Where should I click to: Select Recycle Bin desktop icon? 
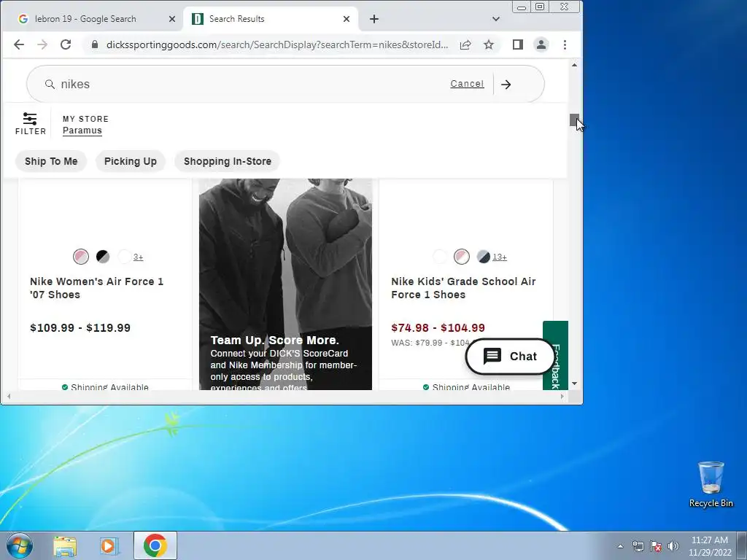point(711,484)
